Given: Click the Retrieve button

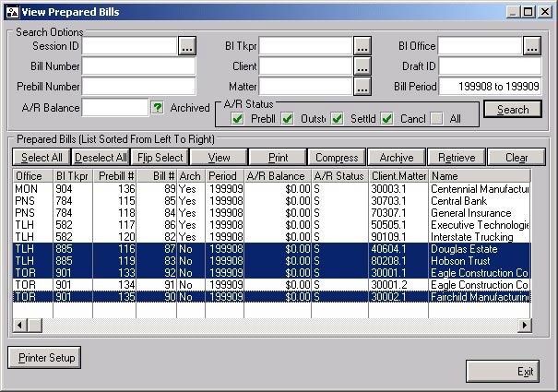Looking at the screenshot, I should pos(457,157).
